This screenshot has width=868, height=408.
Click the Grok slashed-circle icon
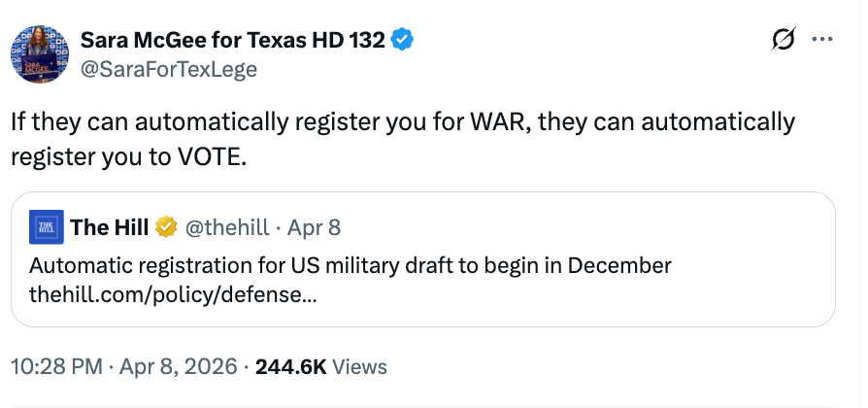782,40
